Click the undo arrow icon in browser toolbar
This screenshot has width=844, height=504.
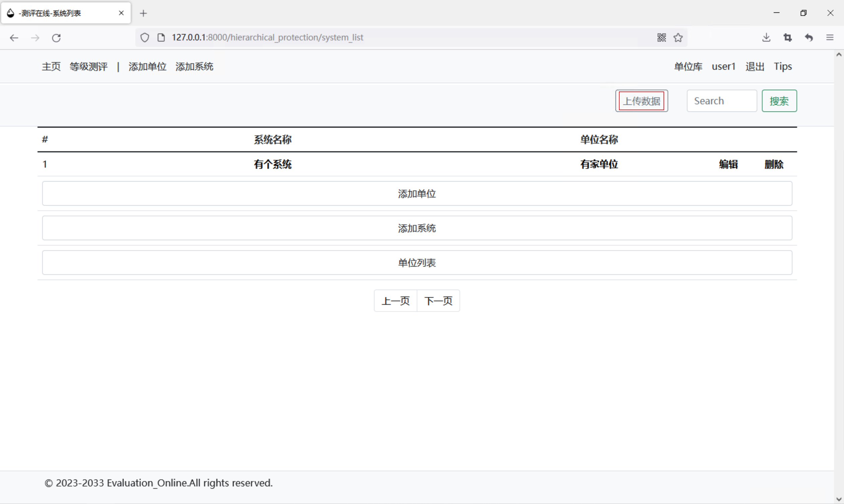(809, 38)
